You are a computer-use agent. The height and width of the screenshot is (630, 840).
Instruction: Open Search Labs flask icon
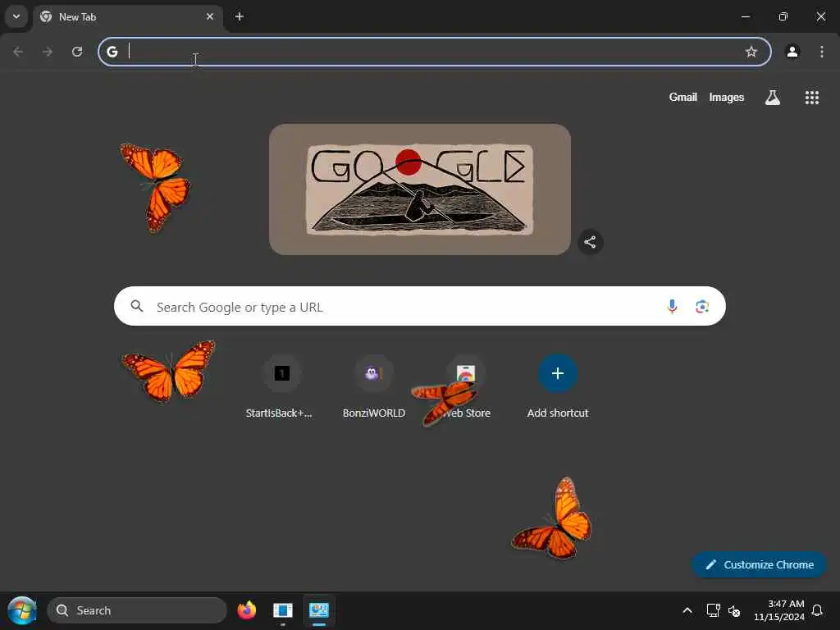[773, 98]
